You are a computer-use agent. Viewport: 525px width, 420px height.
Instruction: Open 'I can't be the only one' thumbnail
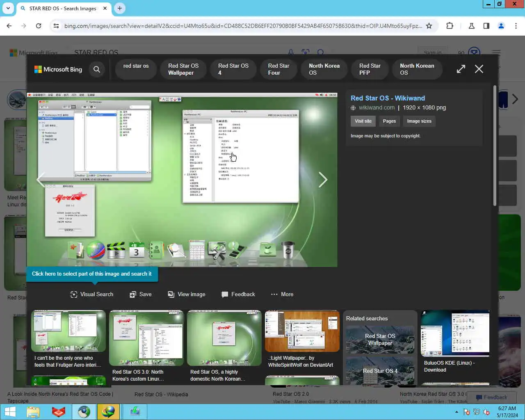click(68, 331)
